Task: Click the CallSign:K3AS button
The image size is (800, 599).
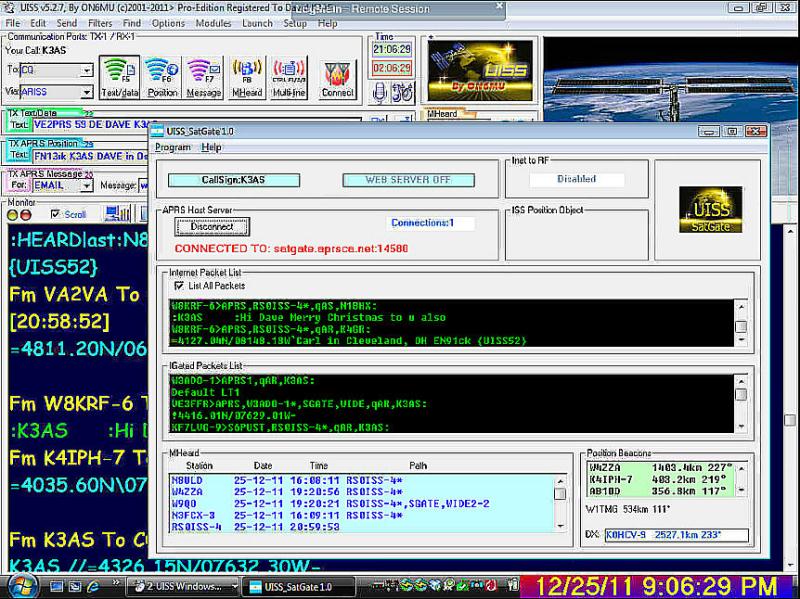Action: (x=234, y=180)
